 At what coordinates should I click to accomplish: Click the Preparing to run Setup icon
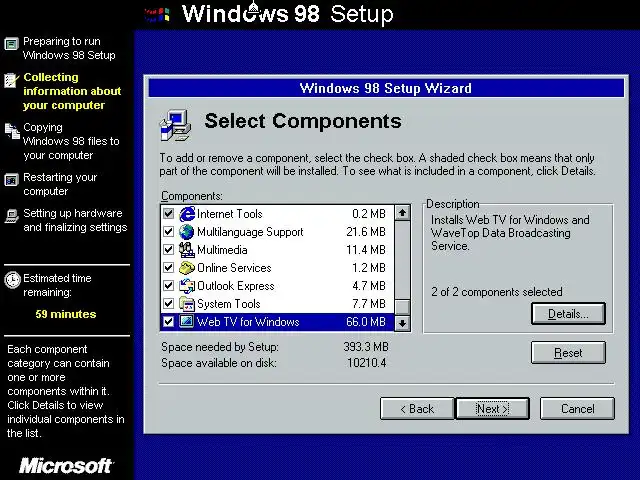click(11, 43)
